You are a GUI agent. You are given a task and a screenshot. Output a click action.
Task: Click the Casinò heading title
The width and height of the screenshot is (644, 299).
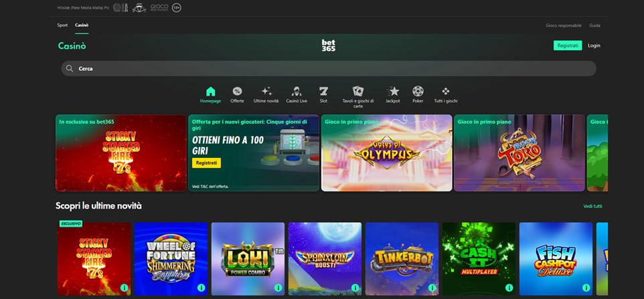click(x=72, y=46)
